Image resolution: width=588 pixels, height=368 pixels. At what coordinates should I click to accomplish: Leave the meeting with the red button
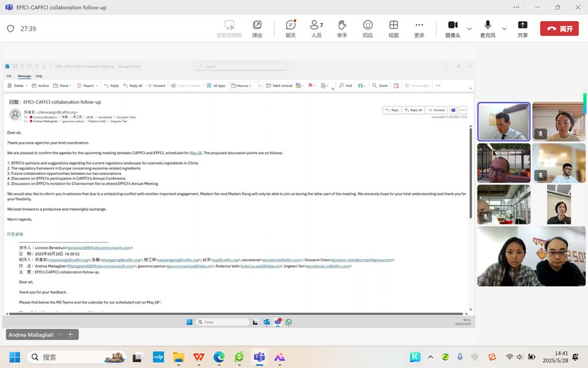(559, 28)
